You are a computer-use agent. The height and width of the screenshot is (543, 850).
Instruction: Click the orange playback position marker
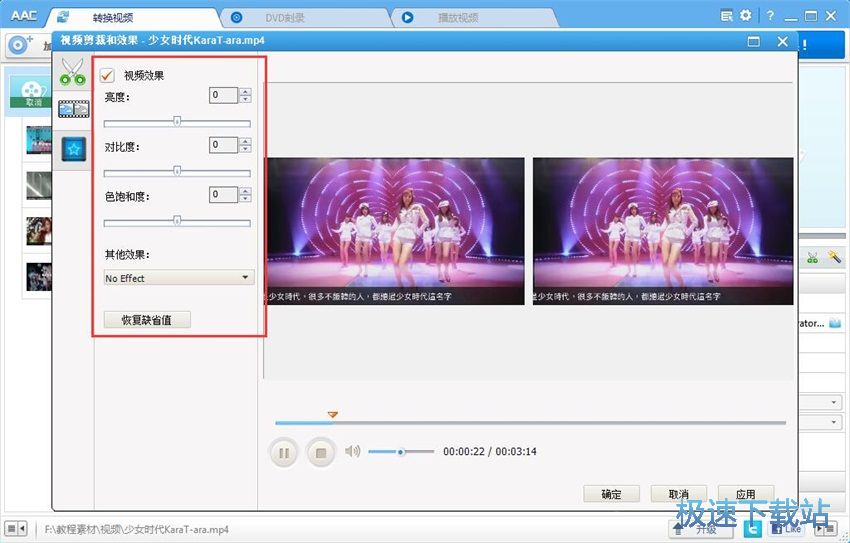[x=333, y=415]
